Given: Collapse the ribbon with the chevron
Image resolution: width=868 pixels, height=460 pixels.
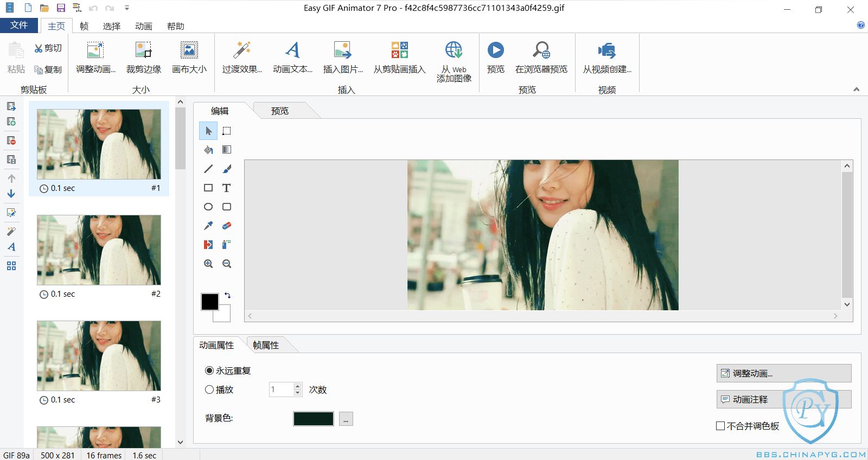Looking at the screenshot, I should point(856,90).
